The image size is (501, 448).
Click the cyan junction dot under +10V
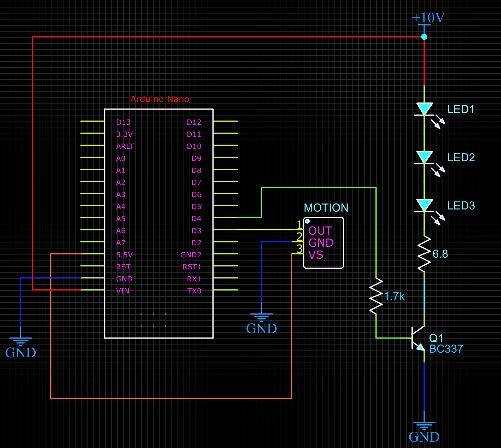tap(424, 37)
